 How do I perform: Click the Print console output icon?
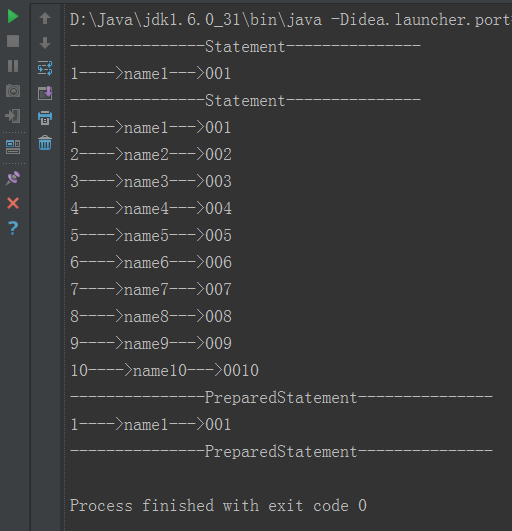coord(45,118)
